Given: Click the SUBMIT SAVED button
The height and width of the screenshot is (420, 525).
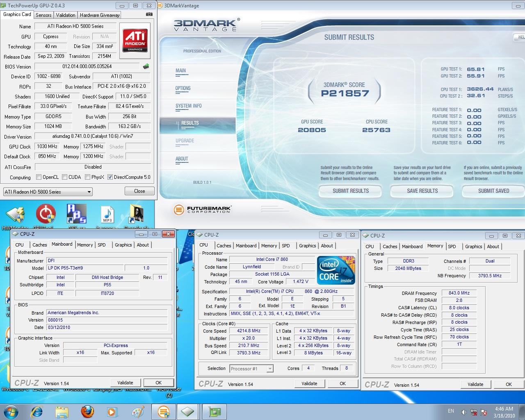Looking at the screenshot, I should (493, 191).
